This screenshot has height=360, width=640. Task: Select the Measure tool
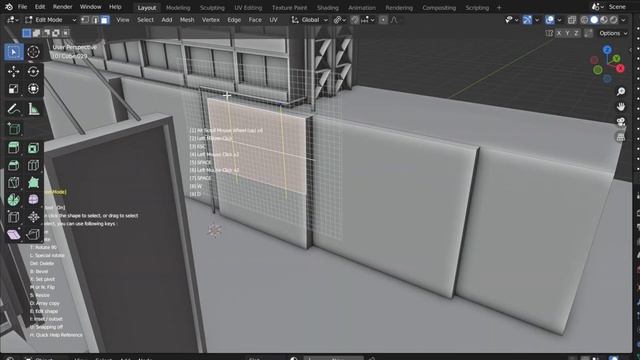tap(33, 109)
